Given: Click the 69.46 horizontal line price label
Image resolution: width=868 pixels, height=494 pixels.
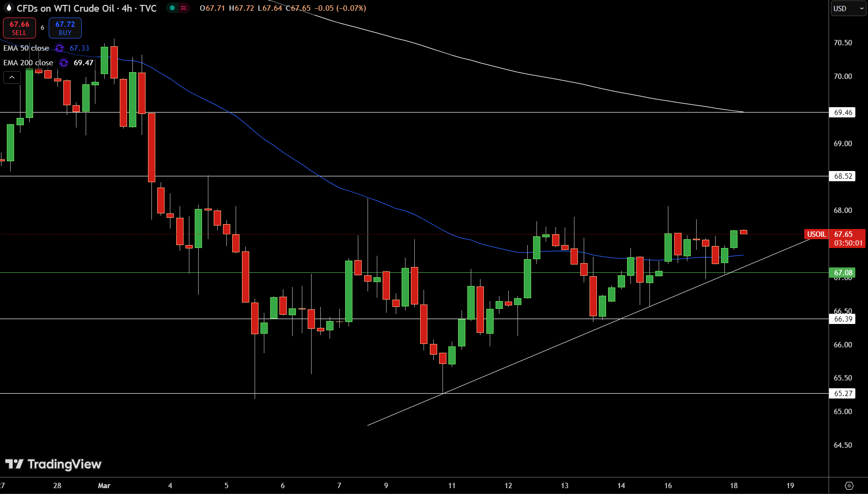Looking at the screenshot, I should click(843, 113).
